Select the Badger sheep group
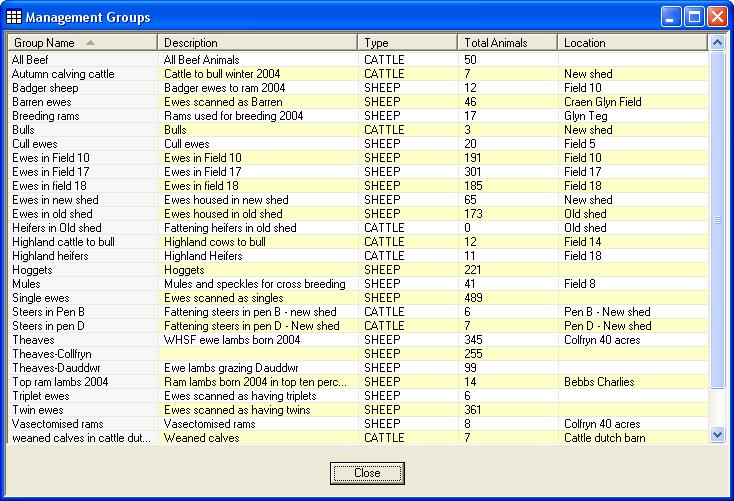This screenshot has height=501, width=734. [x=45, y=88]
